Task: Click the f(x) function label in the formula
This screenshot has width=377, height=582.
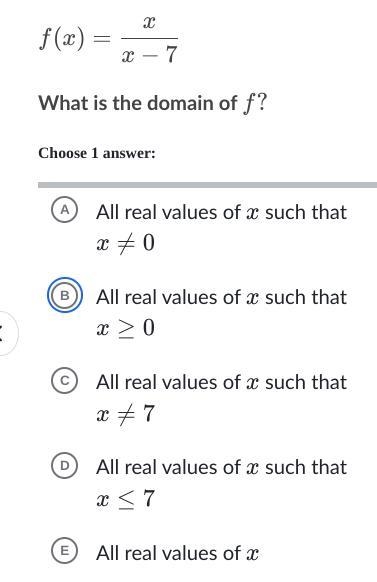Action: coord(62,39)
